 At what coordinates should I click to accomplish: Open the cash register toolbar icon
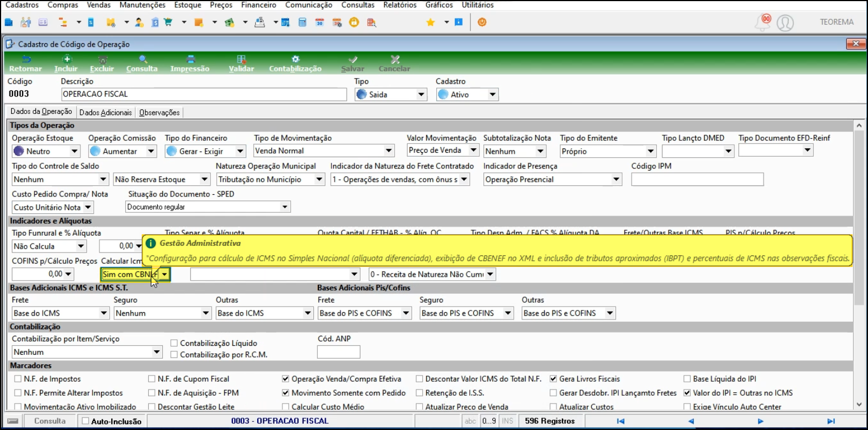[x=259, y=22]
